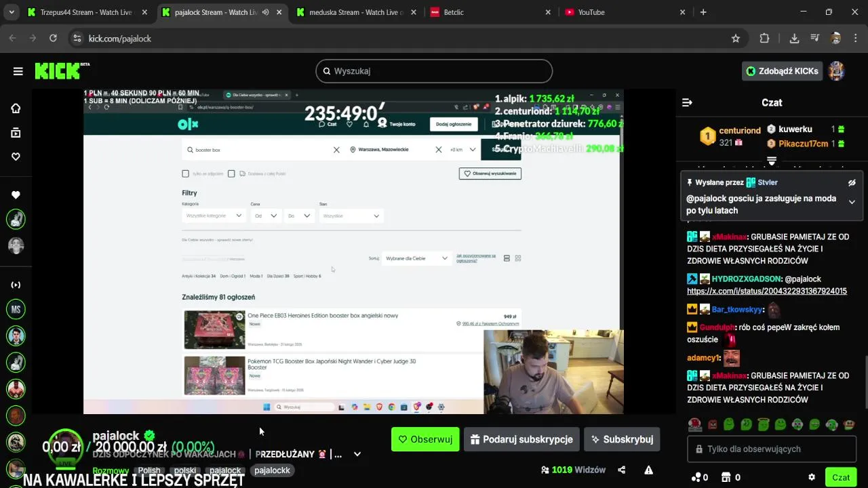
Task: Expand the gift leaderboard handle in the chat
Action: [x=772, y=161]
